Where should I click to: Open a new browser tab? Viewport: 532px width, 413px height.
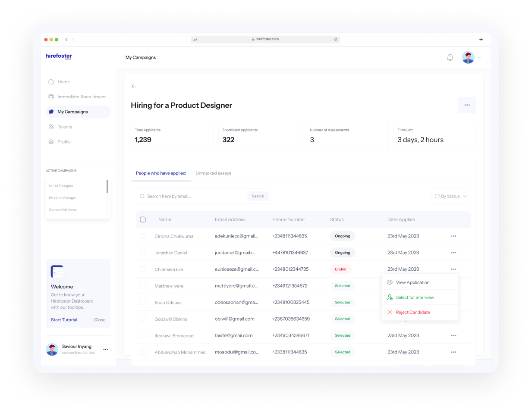[x=481, y=39]
